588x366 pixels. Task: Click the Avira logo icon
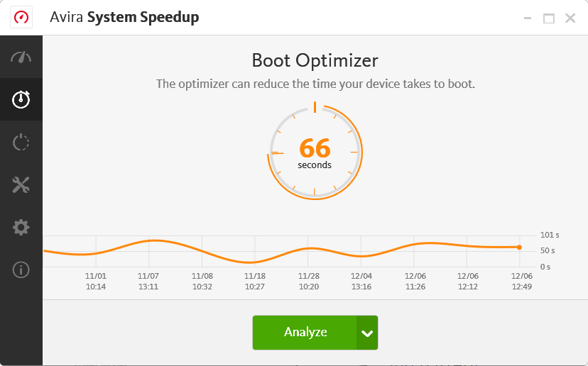click(x=21, y=18)
